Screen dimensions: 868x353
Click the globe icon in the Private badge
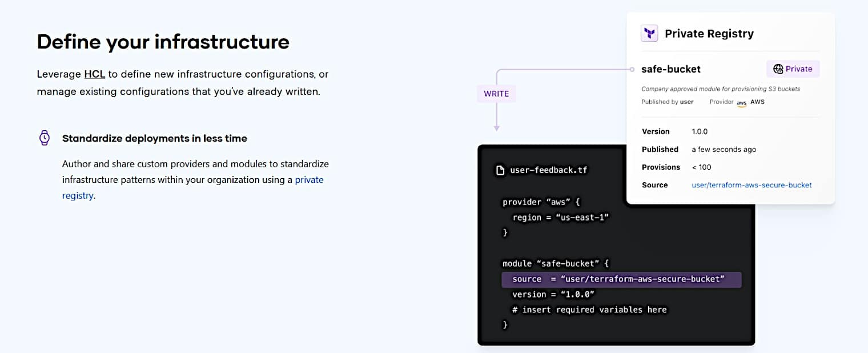(x=778, y=69)
